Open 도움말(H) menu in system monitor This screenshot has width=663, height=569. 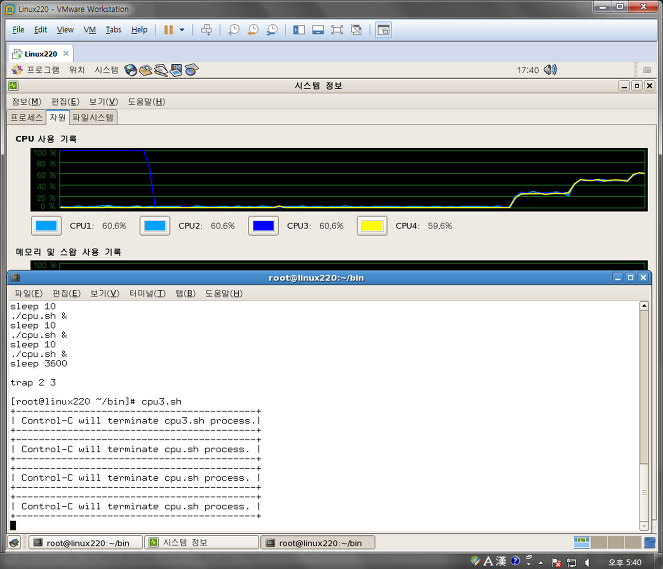(146, 102)
